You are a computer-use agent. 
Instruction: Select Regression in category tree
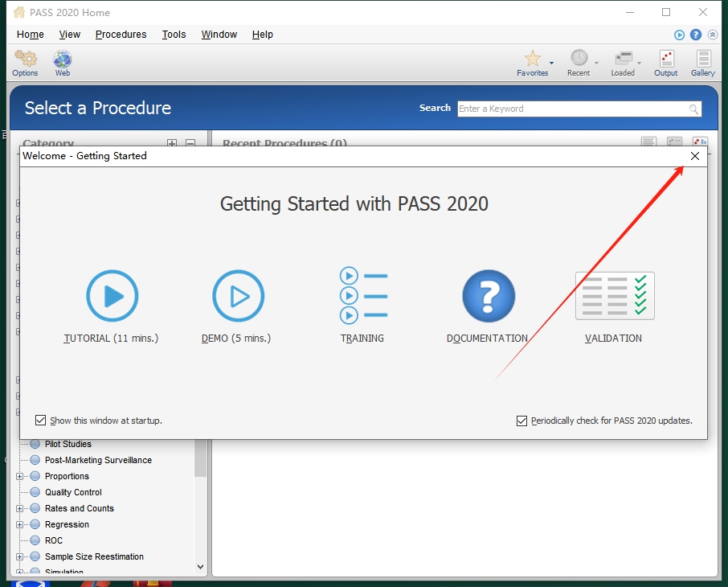coord(67,525)
